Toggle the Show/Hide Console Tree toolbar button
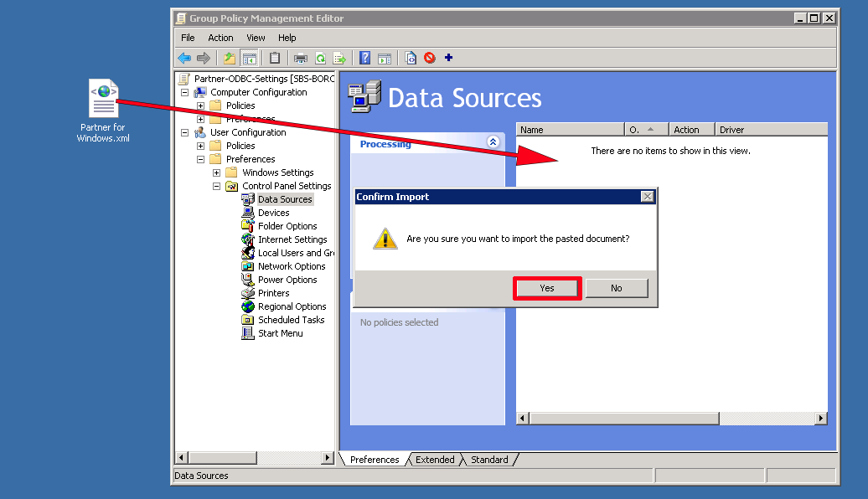 (x=250, y=58)
